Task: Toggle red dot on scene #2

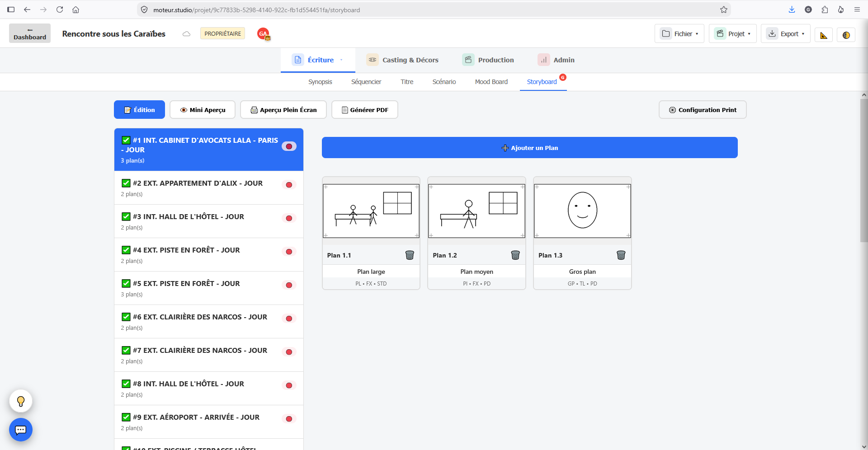Action: tap(289, 185)
